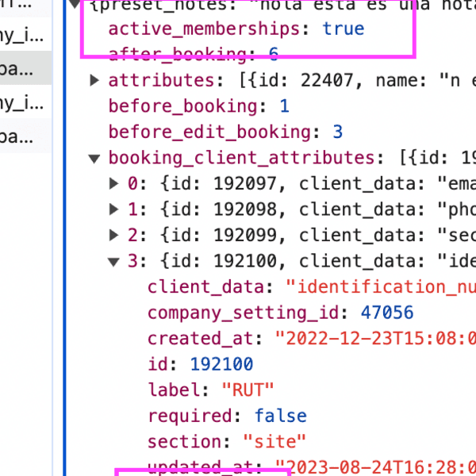476x476 pixels.
Task: Select the company_setting_id value 47056
Action: pos(387,313)
